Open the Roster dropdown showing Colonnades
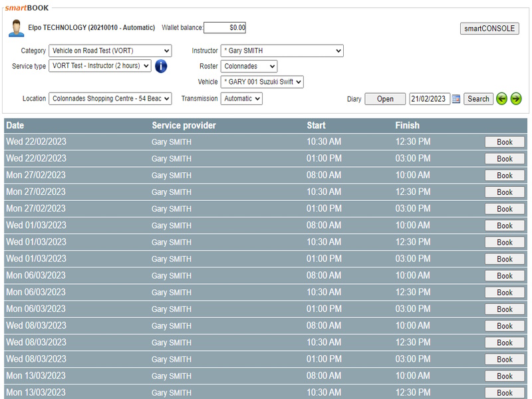 point(249,66)
